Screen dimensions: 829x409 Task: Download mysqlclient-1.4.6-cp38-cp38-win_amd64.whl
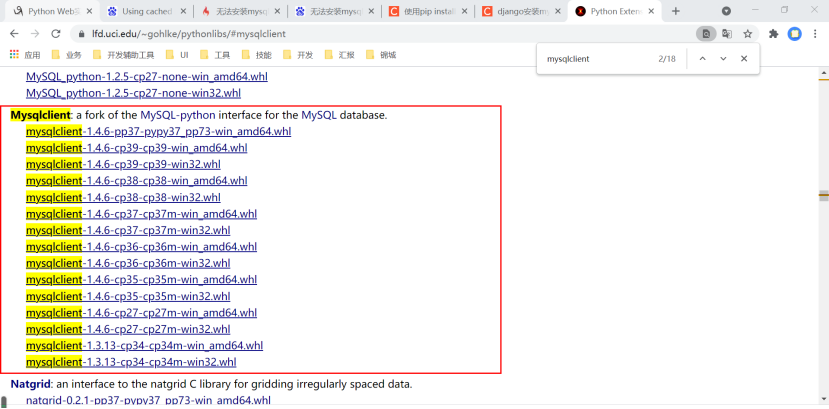(136, 180)
